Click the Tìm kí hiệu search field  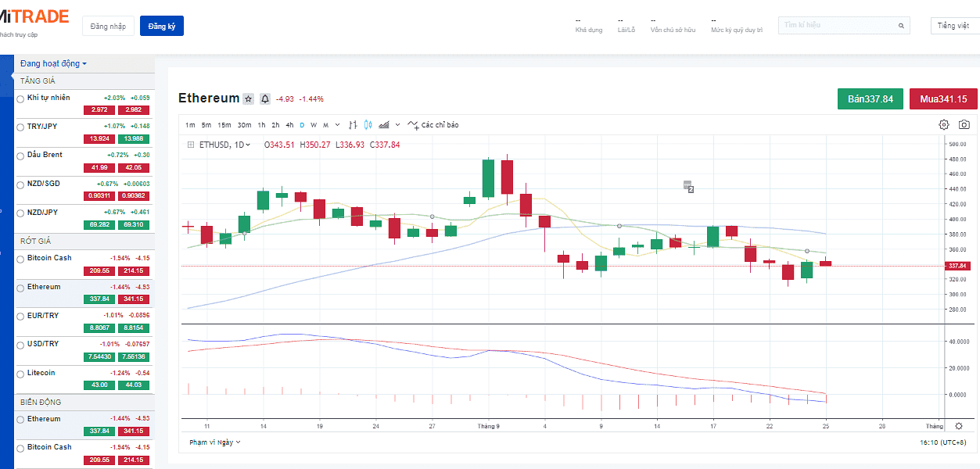click(837, 26)
